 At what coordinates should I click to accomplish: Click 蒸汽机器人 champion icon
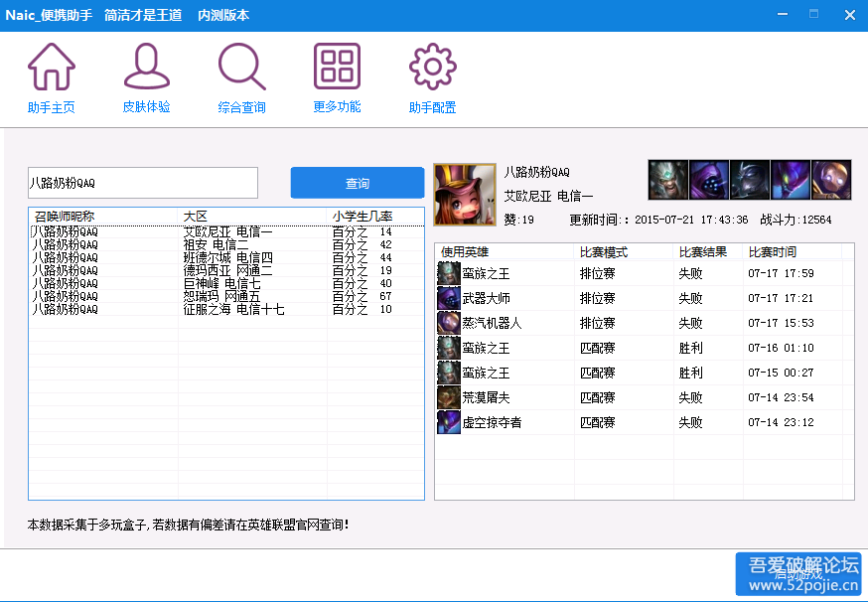pyautogui.click(x=449, y=323)
